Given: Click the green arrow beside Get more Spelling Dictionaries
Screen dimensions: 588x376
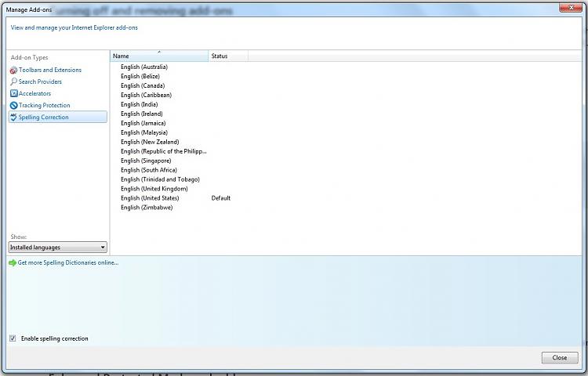Looking at the screenshot, I should tap(13, 263).
